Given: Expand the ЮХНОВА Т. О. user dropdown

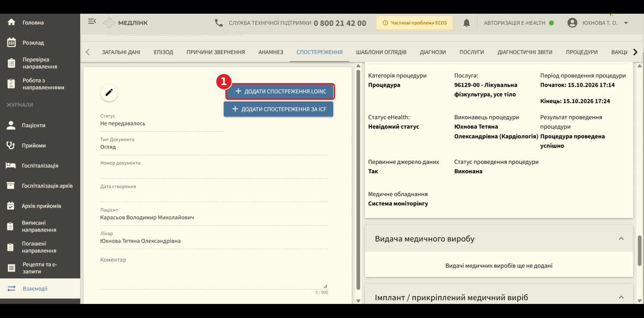Looking at the screenshot, I should click(x=626, y=23).
